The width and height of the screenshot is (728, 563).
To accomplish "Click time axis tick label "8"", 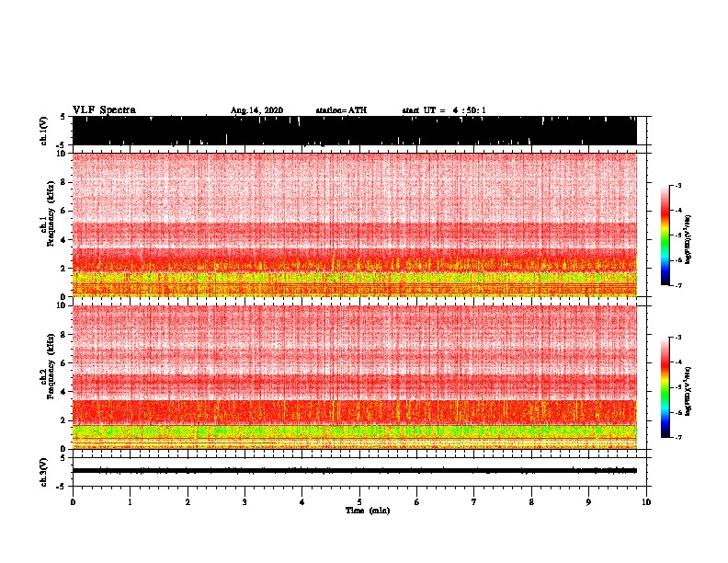I will click(x=531, y=502).
